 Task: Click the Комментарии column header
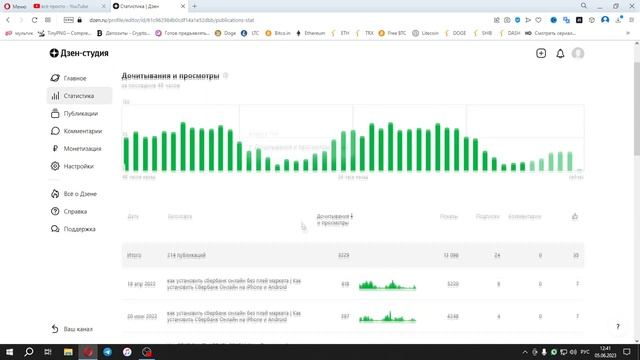click(524, 216)
